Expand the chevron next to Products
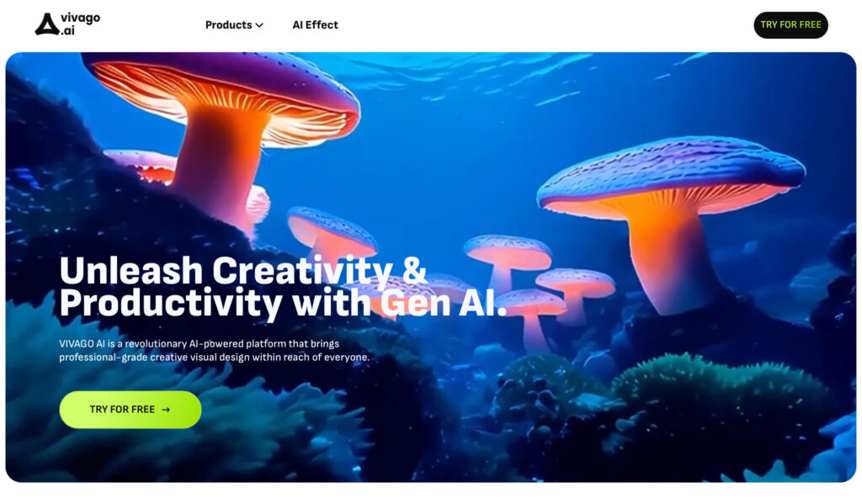Screen dimensions: 862x504 click(259, 25)
